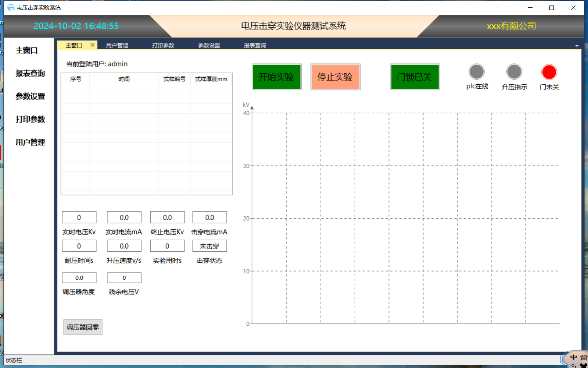Click the 升压指示 gray indicator light
Screen dimensions: 588x368
[514, 72]
